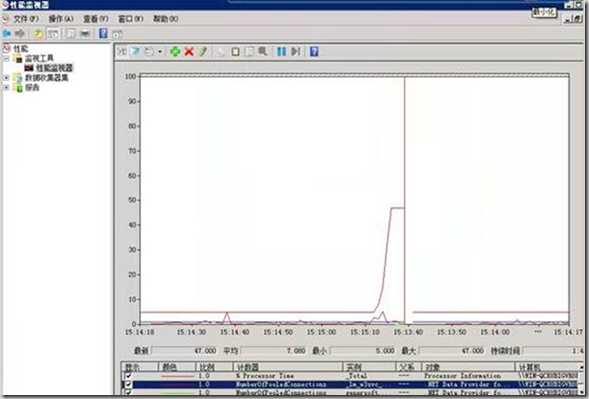Click the Zoom magnifier icon in graph toolbar
The height and width of the screenshot is (399, 589).
pos(263,51)
